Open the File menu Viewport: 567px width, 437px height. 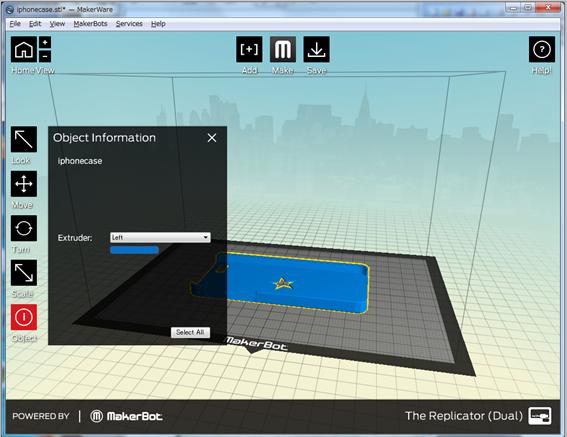click(x=15, y=24)
